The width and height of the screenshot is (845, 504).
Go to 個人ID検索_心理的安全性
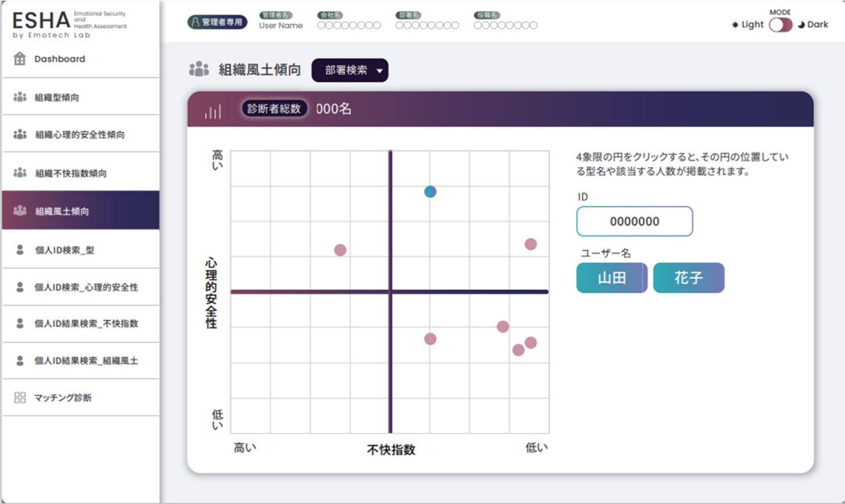[80, 287]
